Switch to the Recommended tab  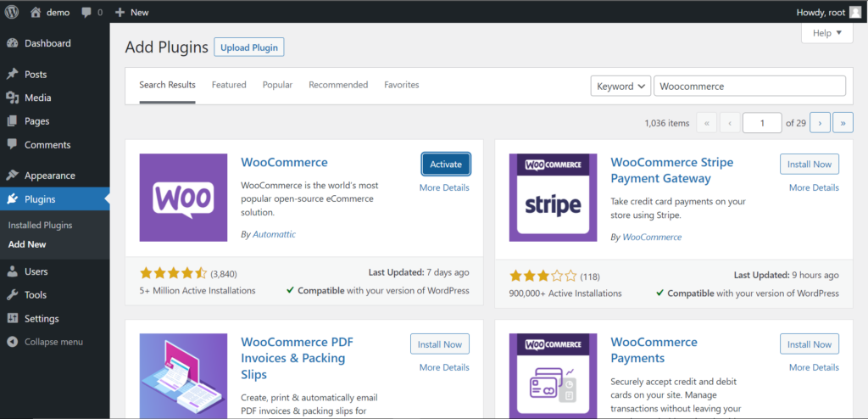338,86
